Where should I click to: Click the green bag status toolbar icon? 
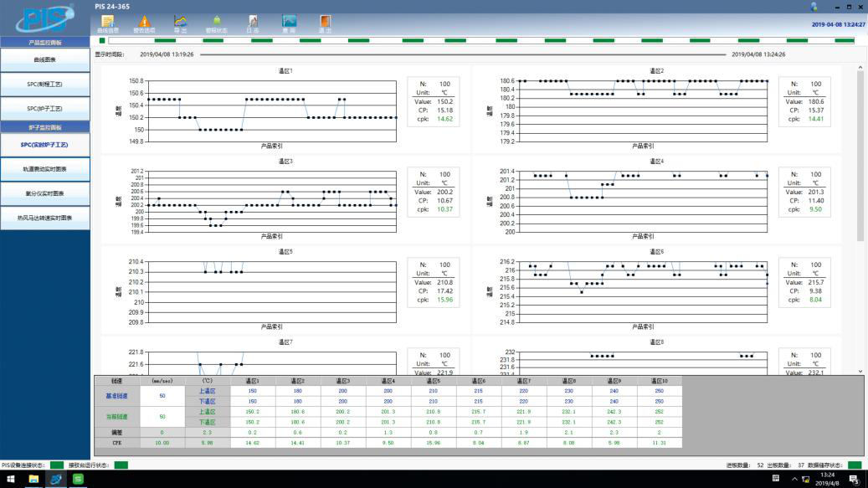(217, 22)
